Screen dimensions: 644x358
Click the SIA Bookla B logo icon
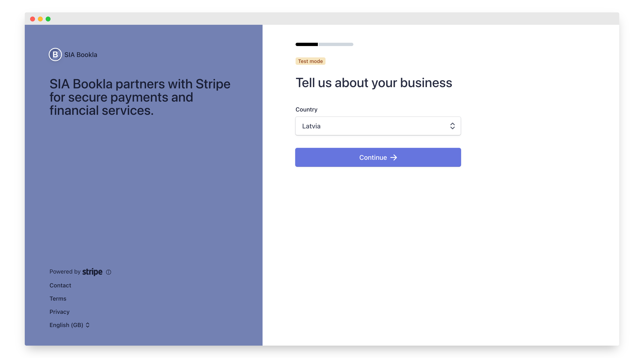(x=55, y=55)
